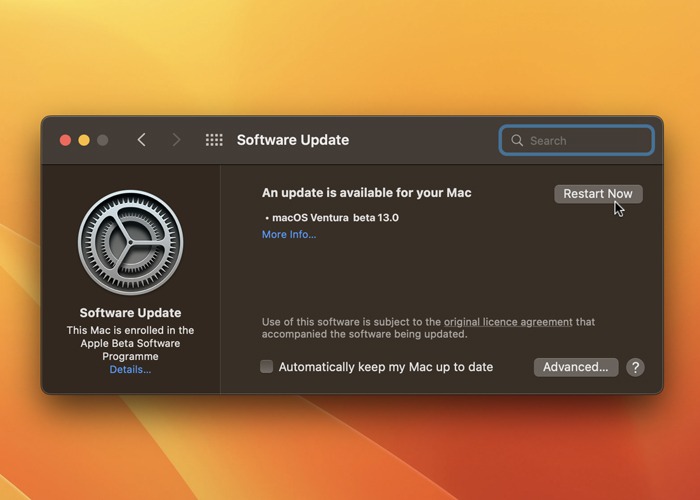Click the 'Apple Beta Software Programme' enrolment text
Screen dimensions: 700x500
pos(130,350)
